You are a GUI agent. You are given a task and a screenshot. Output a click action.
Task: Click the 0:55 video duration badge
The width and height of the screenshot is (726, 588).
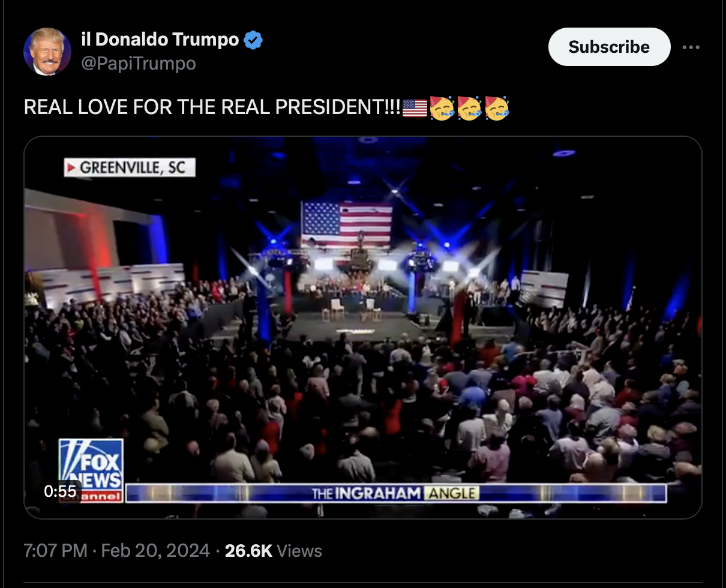pyautogui.click(x=60, y=491)
